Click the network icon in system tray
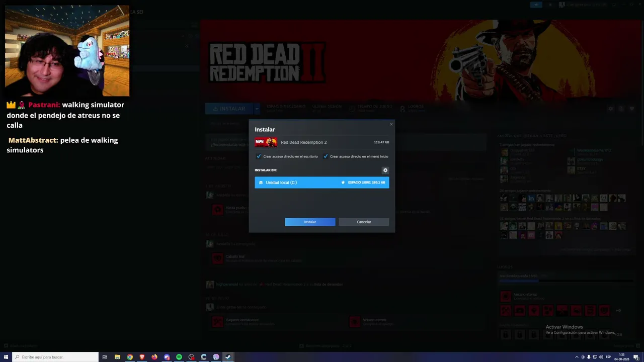Image resolution: width=644 pixels, height=362 pixels. tap(595, 357)
